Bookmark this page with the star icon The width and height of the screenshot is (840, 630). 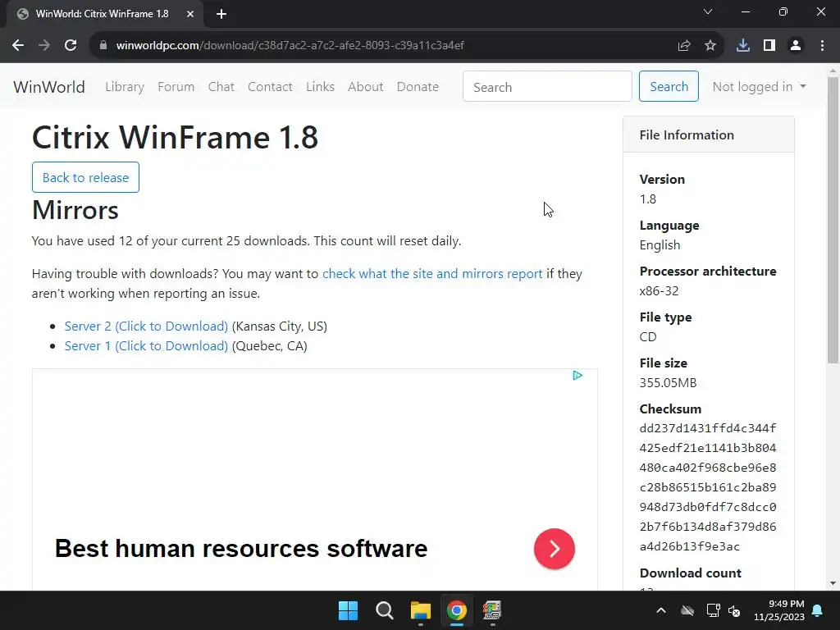point(710,46)
